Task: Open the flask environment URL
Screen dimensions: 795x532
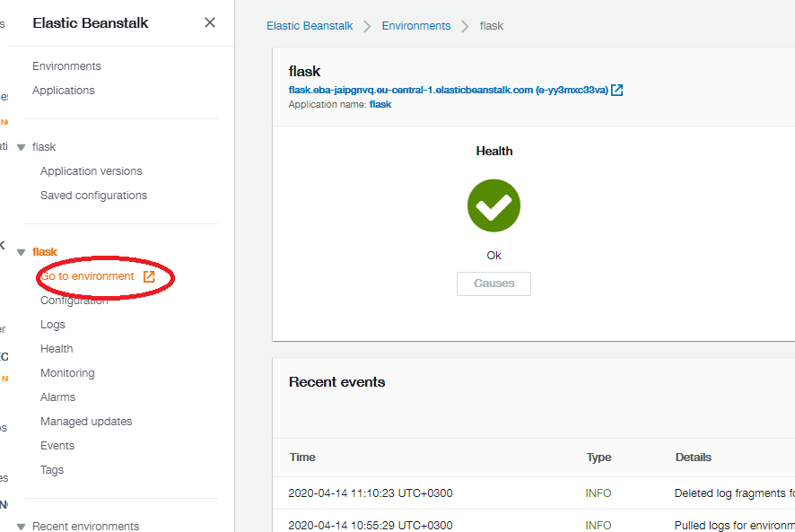Action: point(449,91)
